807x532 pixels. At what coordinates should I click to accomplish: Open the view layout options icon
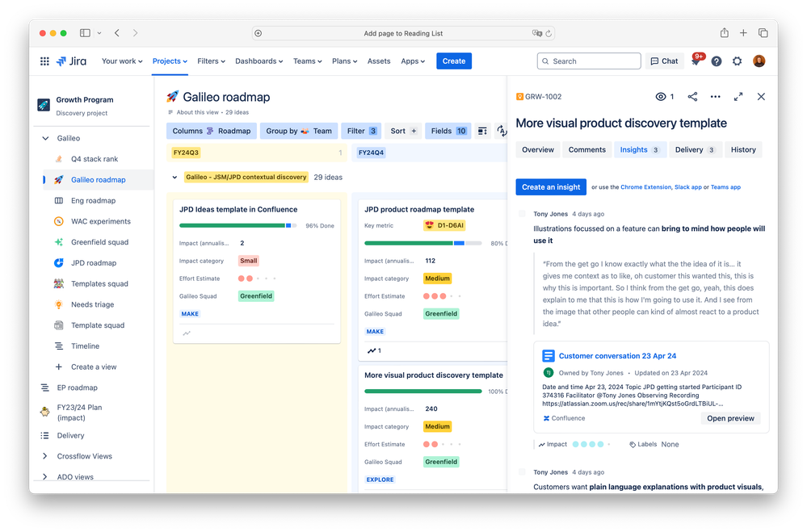pyautogui.click(x=482, y=132)
